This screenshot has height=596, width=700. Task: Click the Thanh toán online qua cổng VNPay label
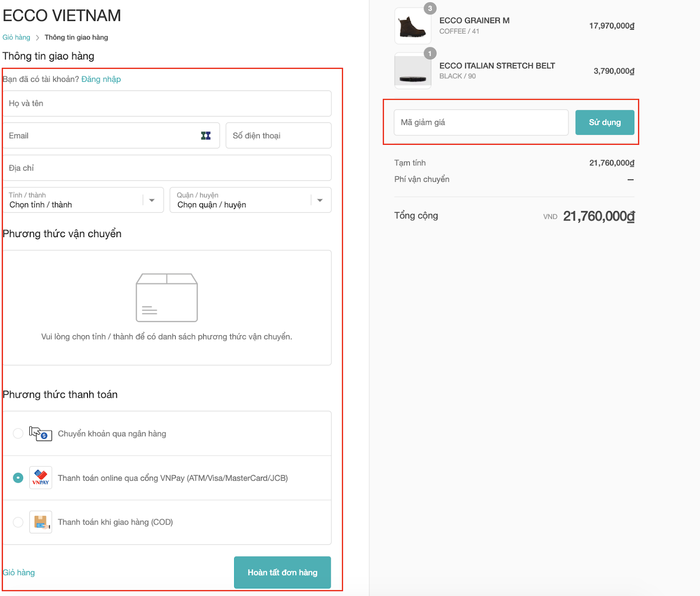(x=173, y=478)
